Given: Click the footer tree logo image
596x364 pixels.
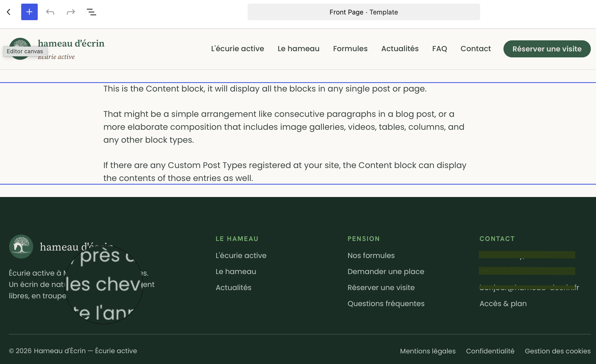Looking at the screenshot, I should point(21,247).
